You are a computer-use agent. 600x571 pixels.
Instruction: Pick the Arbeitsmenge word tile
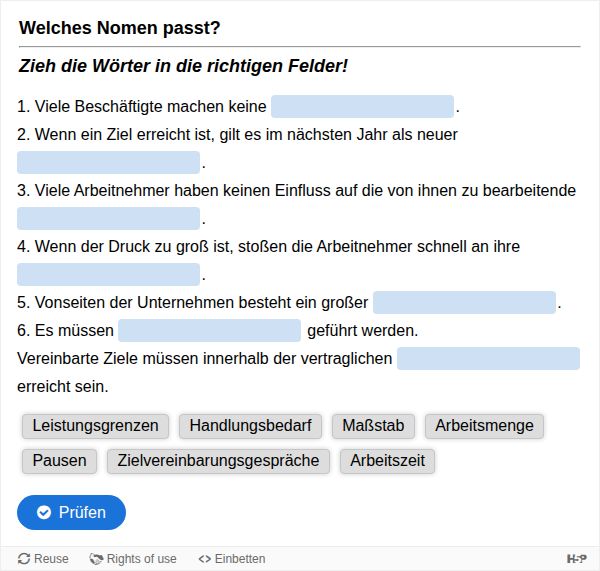click(484, 426)
